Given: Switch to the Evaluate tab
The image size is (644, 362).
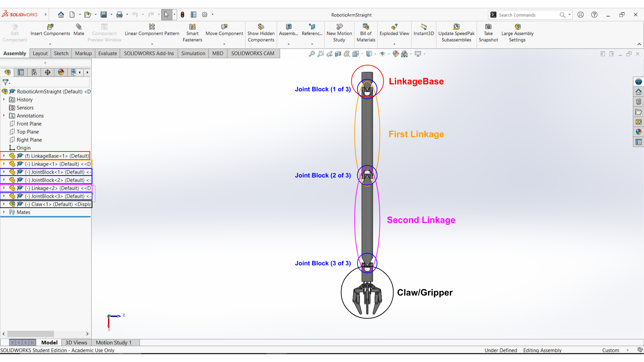Looking at the screenshot, I should coord(107,53).
